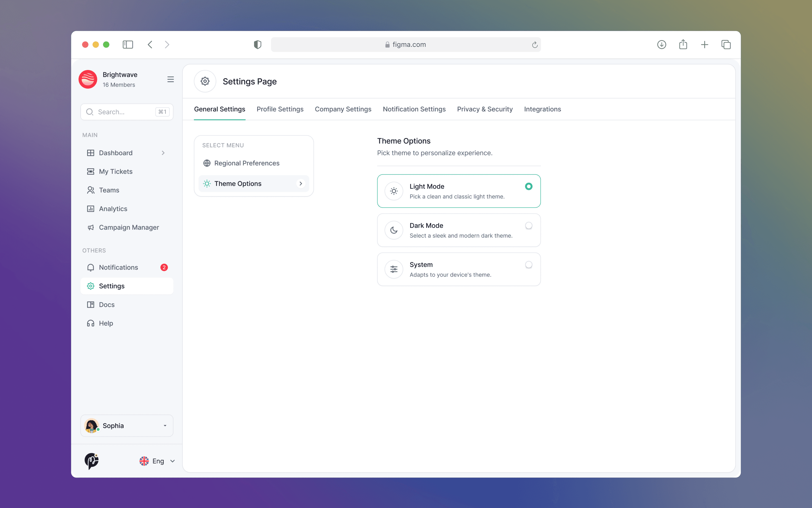The height and width of the screenshot is (508, 812).
Task: Open browser downloads icon
Action: (662, 45)
